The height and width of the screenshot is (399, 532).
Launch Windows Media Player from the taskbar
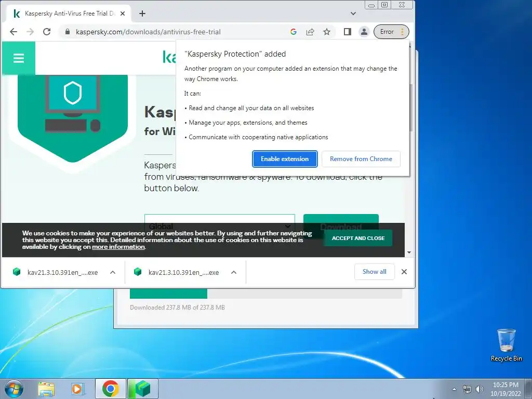click(78, 389)
